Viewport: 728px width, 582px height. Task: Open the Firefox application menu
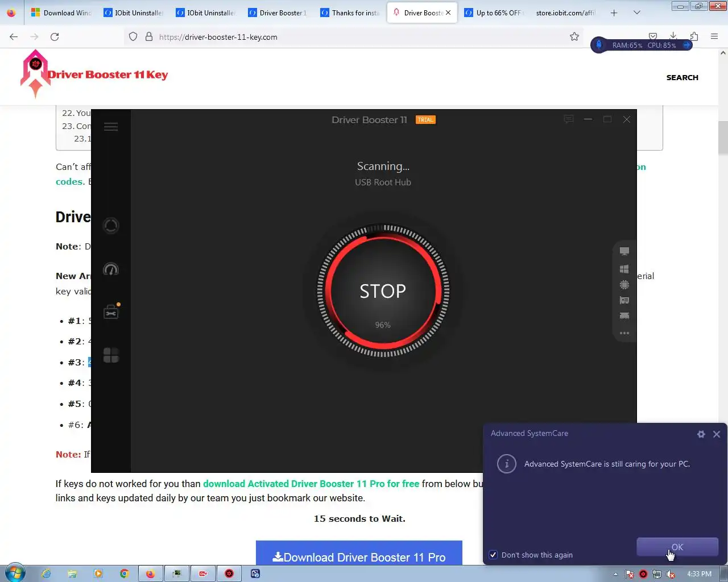(714, 36)
